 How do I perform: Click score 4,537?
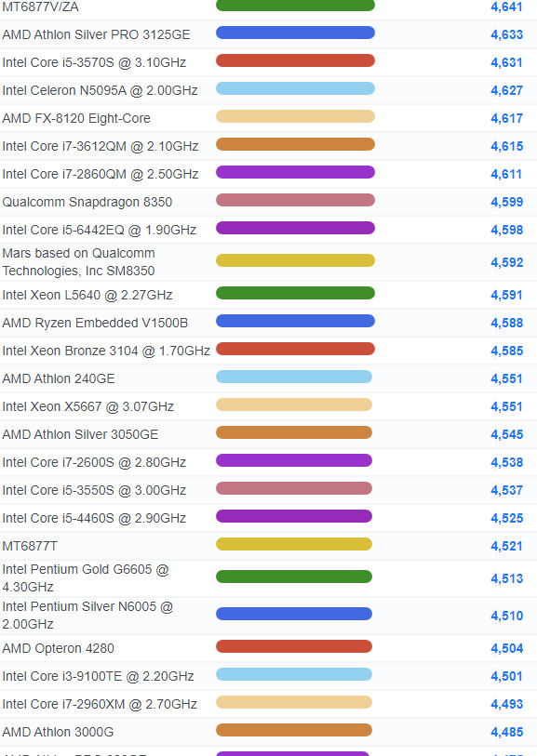[506, 491]
